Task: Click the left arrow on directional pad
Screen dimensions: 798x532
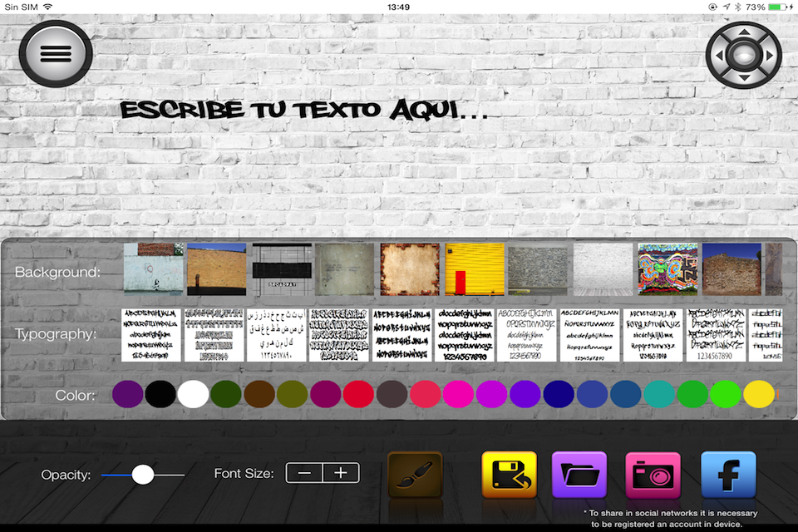Action: [x=719, y=55]
